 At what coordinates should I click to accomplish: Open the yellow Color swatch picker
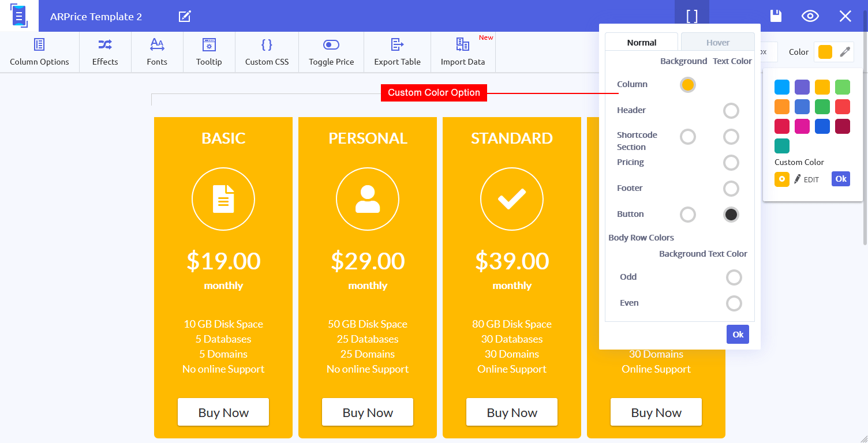825,52
